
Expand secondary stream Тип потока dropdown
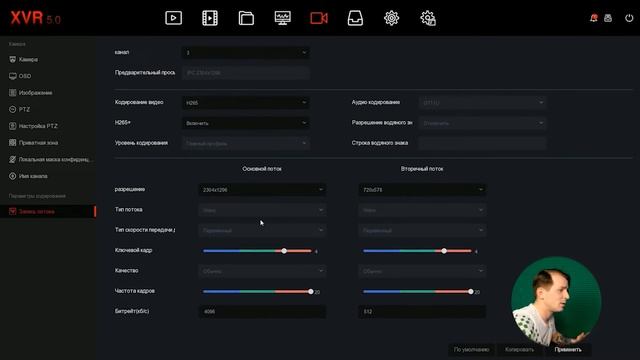point(422,210)
